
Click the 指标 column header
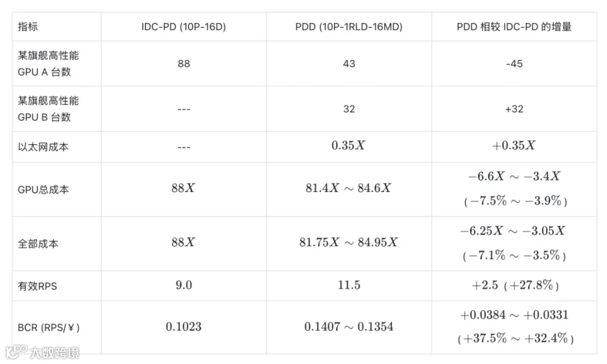[x=28, y=27]
